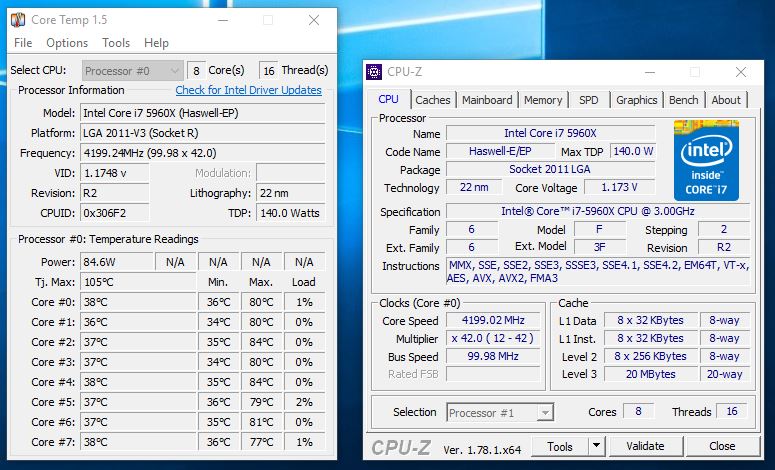
Task: Click the Level 3 cache value 20 MBytes
Action: pyautogui.click(x=650, y=374)
